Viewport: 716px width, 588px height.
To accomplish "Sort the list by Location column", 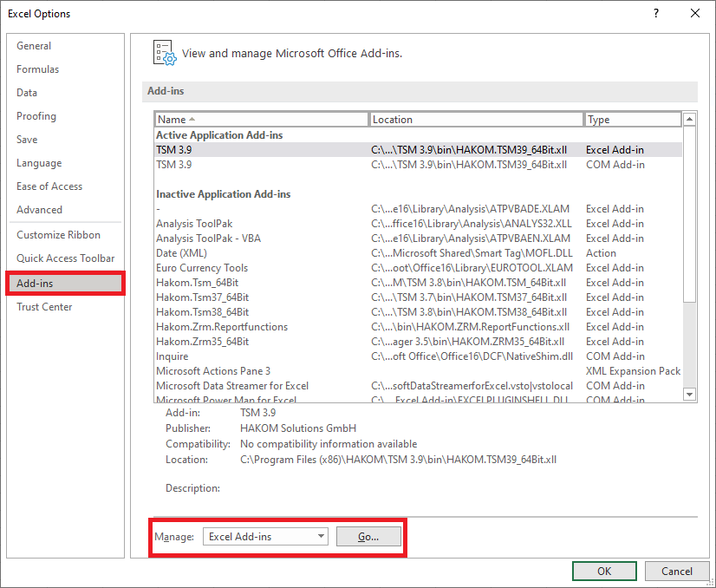I will (x=476, y=119).
